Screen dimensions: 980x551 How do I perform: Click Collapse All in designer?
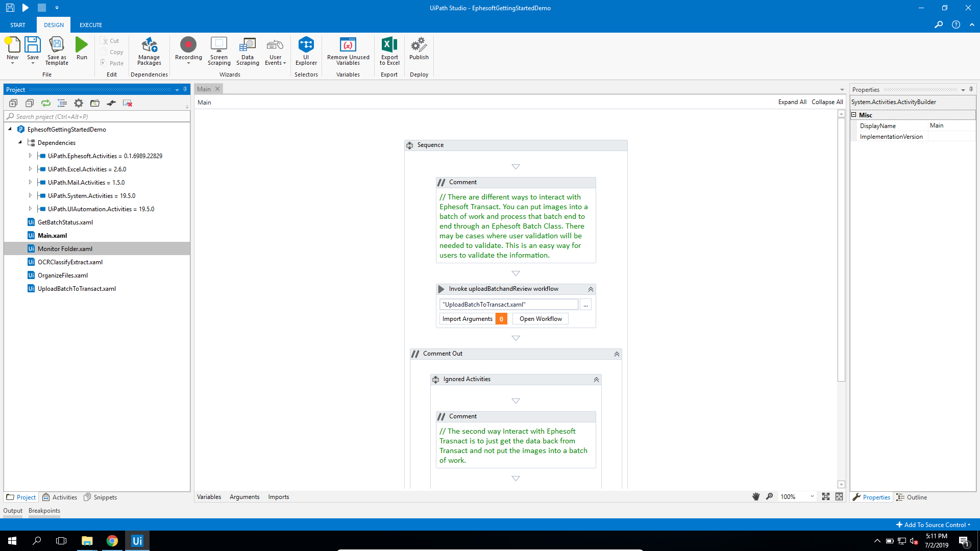point(827,102)
